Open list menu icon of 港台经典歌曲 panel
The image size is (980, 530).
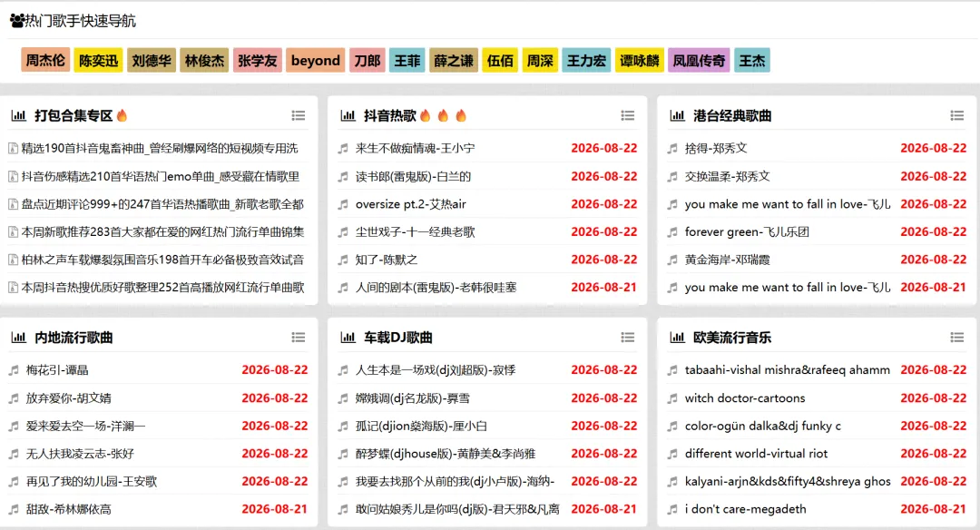point(957,115)
